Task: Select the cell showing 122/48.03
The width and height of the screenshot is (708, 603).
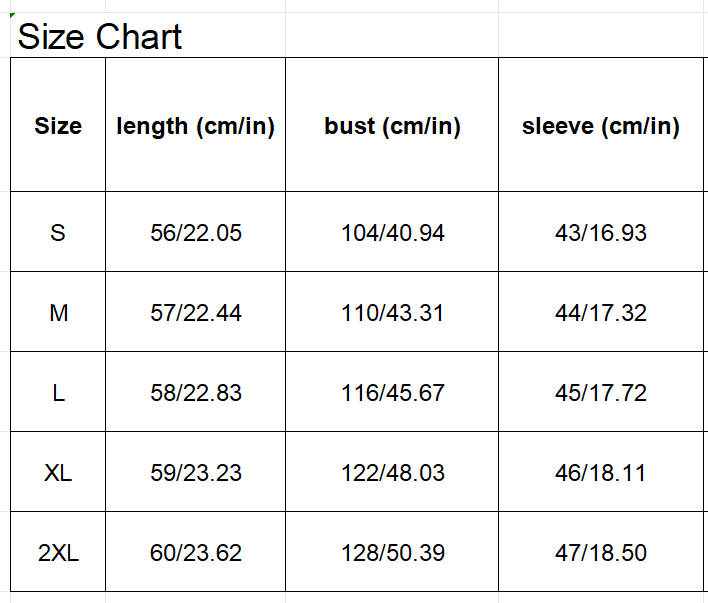Action: point(392,473)
